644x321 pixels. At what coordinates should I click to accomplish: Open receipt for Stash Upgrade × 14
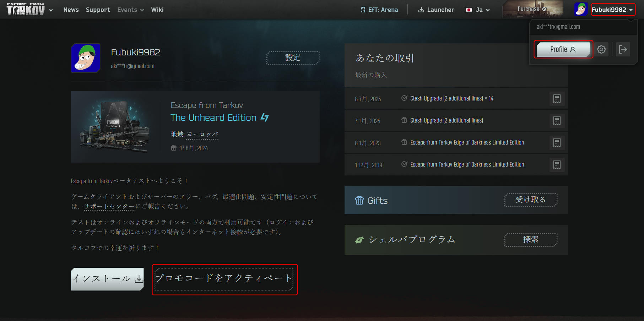557,99
